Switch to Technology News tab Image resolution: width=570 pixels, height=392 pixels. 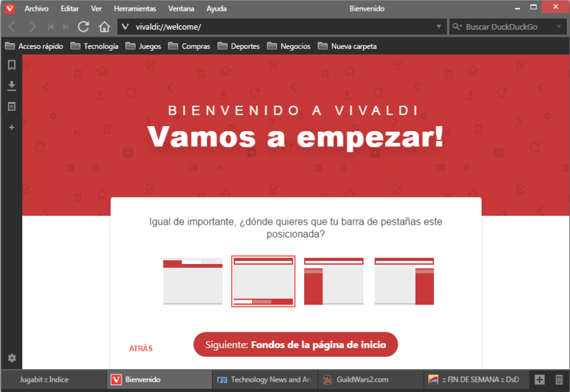point(265,379)
